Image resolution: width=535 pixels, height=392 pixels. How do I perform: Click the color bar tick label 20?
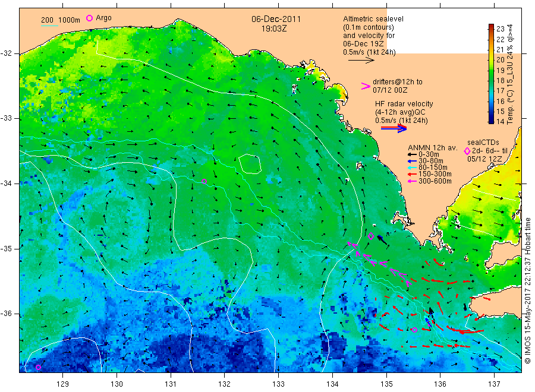pyautogui.click(x=500, y=59)
